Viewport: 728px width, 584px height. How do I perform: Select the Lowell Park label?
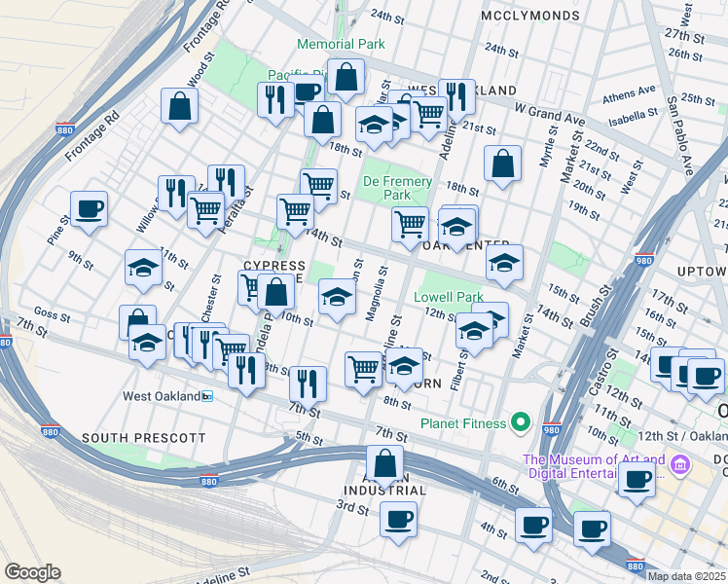(x=448, y=297)
